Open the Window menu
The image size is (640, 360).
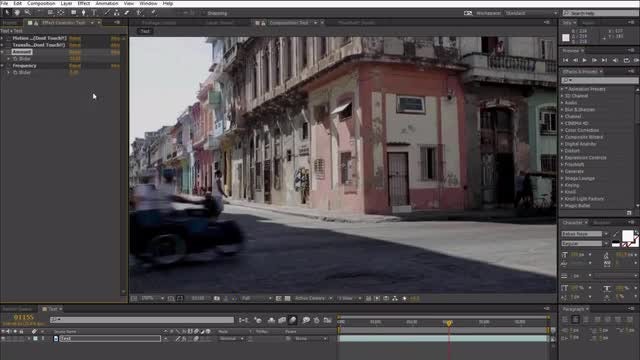coord(148,3)
